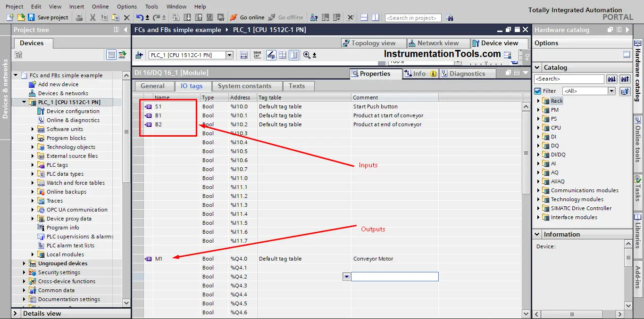Expand the DI/DQ catalog folder
644x319 pixels.
tap(538, 155)
